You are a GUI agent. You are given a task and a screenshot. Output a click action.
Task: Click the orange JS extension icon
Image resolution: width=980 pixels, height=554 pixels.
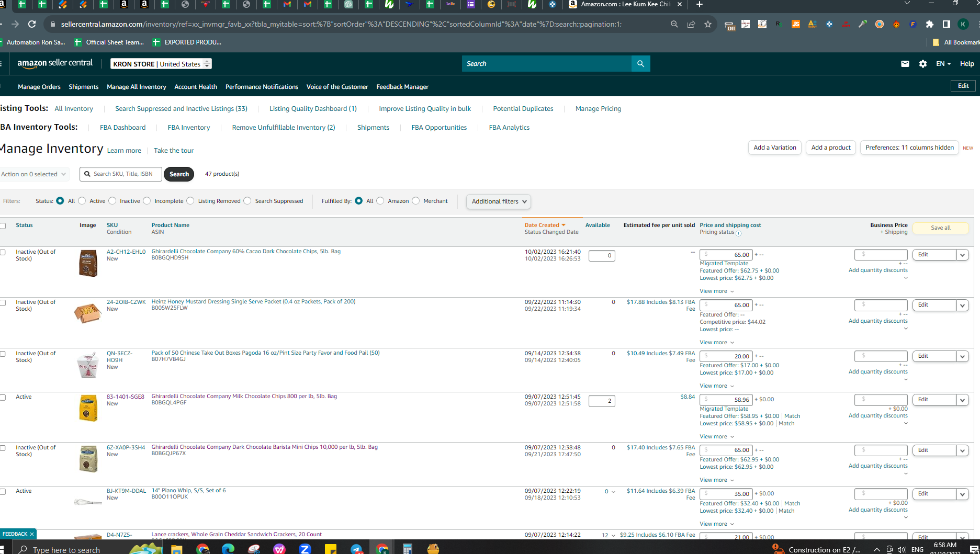point(796,24)
